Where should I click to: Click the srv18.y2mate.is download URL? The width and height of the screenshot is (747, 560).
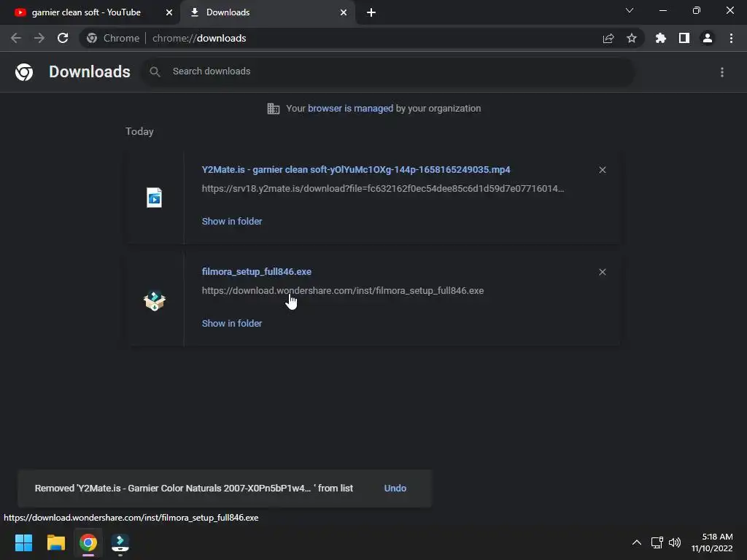(382, 189)
